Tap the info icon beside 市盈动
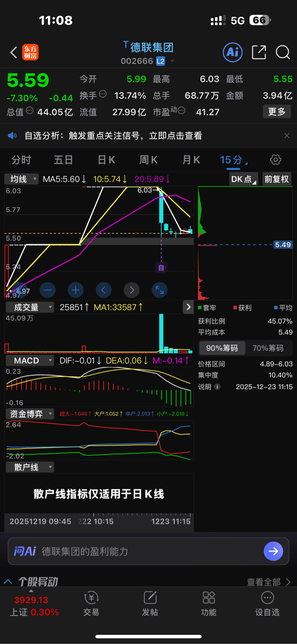 181,111
